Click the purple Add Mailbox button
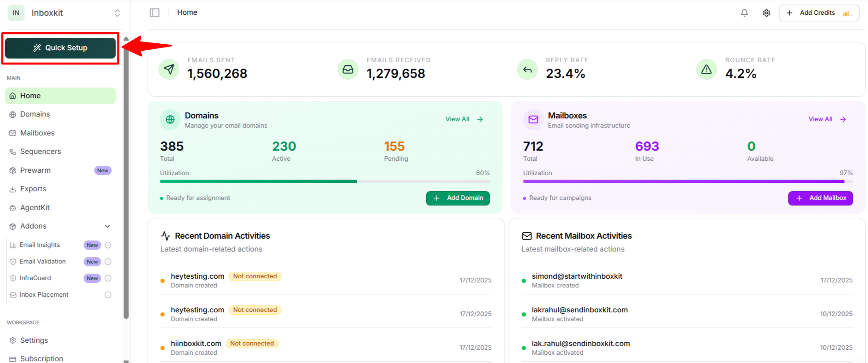 click(x=820, y=198)
